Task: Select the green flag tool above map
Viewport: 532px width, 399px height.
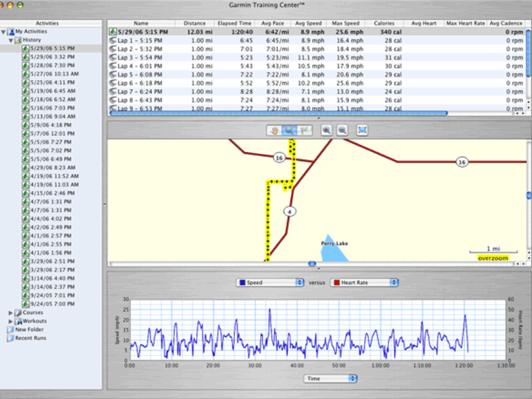Action: [305, 130]
